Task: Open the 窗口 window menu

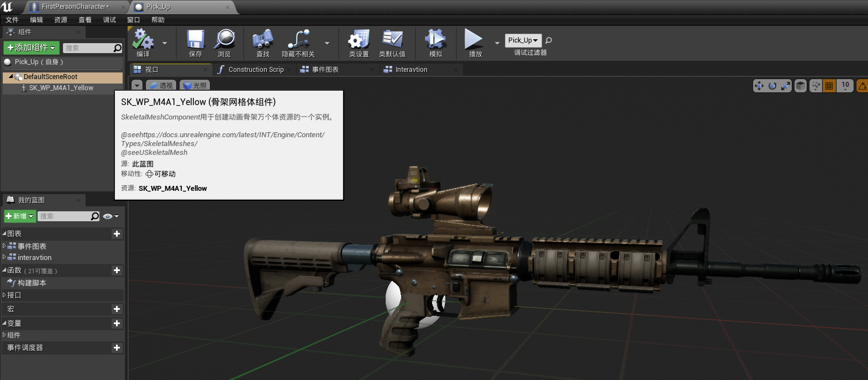Action: pos(134,20)
